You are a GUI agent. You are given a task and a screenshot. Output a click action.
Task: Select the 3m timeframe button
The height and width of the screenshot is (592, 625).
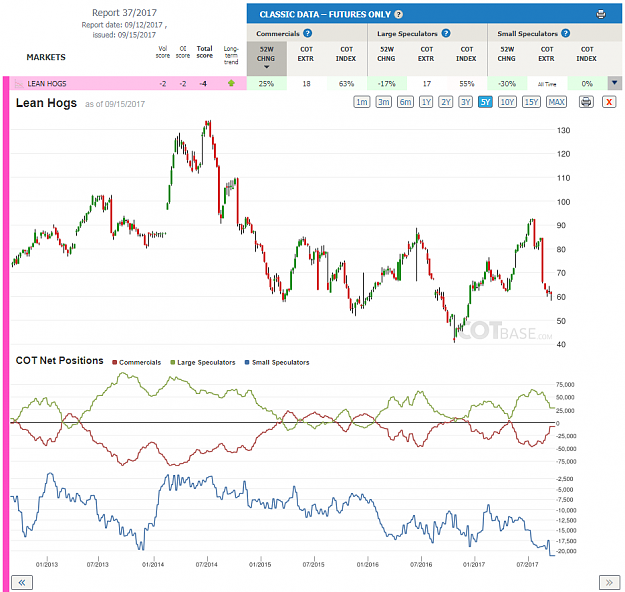click(383, 102)
